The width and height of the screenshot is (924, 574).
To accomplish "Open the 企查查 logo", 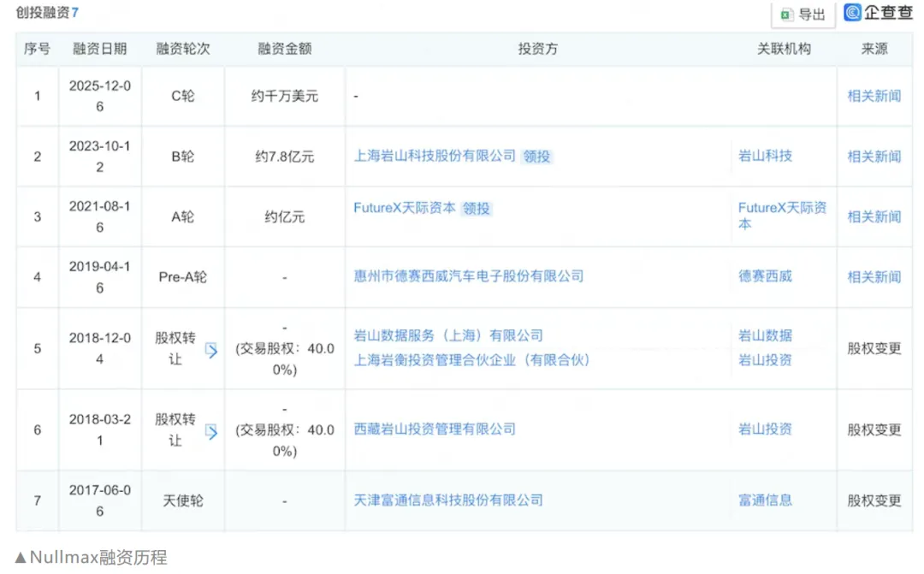I will point(878,12).
